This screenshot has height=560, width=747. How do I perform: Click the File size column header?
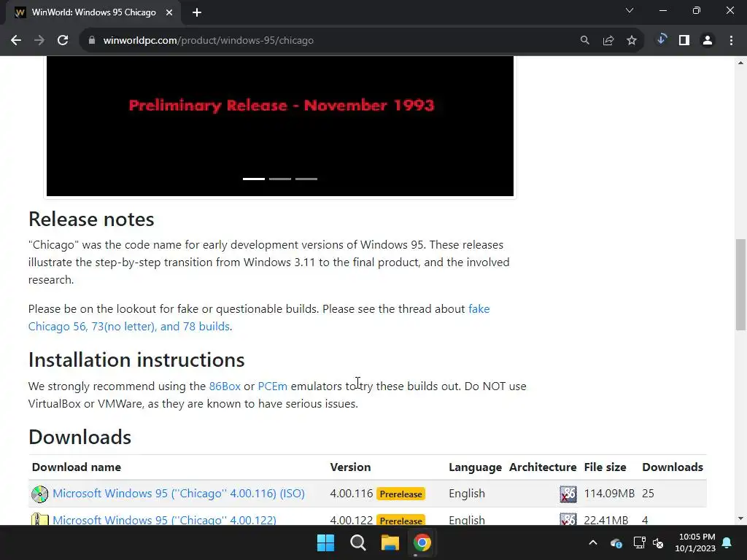605,467
